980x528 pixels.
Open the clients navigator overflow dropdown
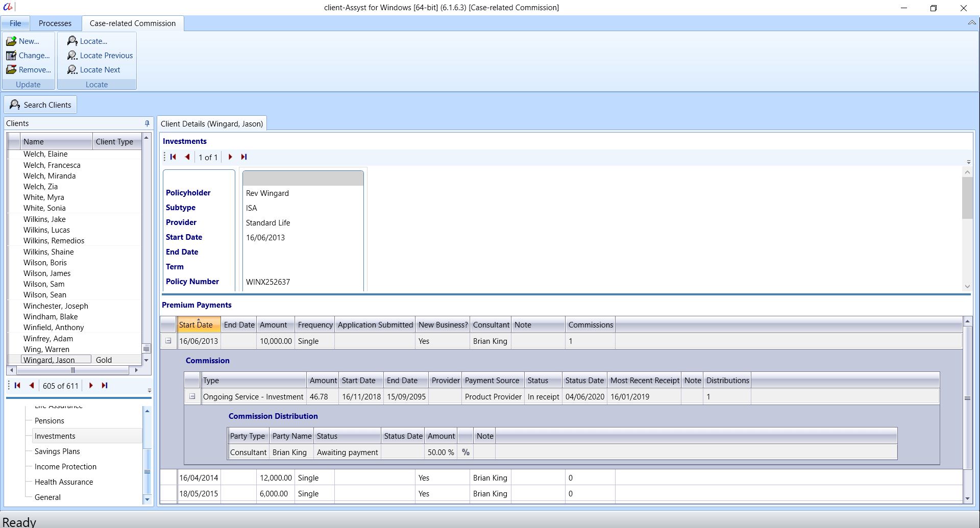150,391
